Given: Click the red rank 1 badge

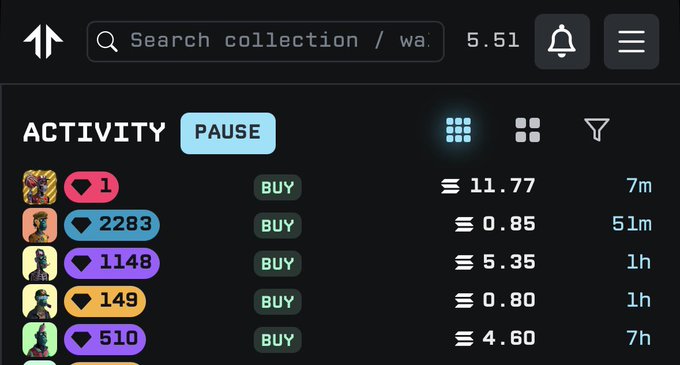Looking at the screenshot, I should tap(91, 187).
